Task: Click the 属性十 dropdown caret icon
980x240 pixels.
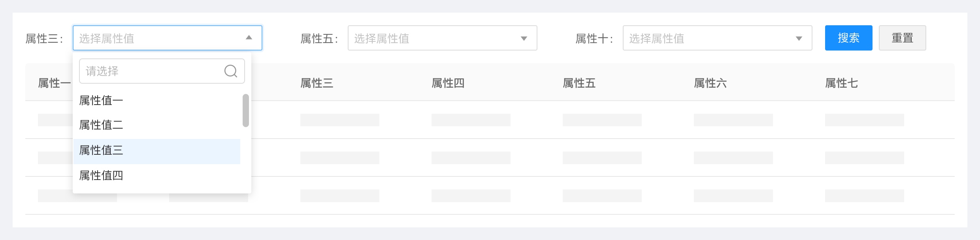Action: (799, 38)
